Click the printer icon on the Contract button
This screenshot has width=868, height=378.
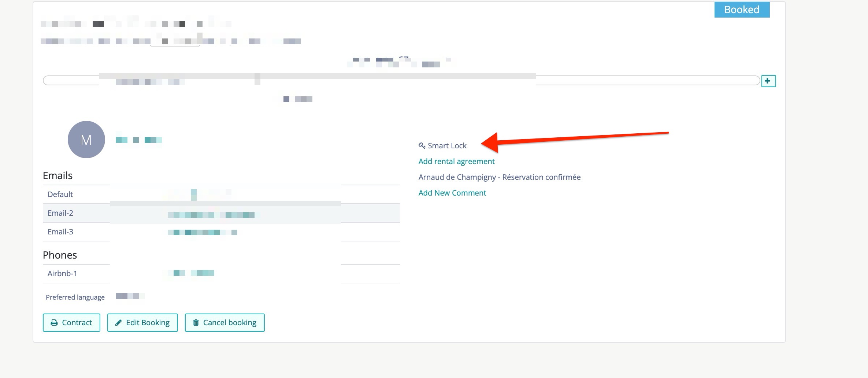click(54, 323)
